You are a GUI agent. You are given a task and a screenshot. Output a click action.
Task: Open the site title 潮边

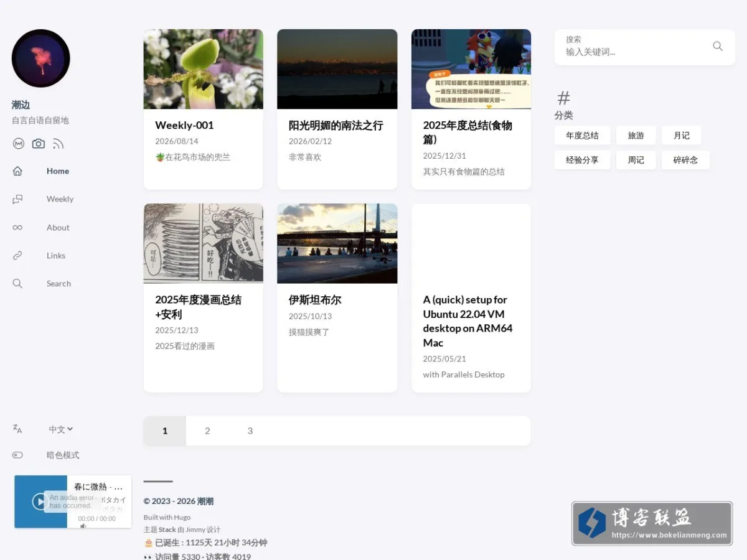pos(21,105)
